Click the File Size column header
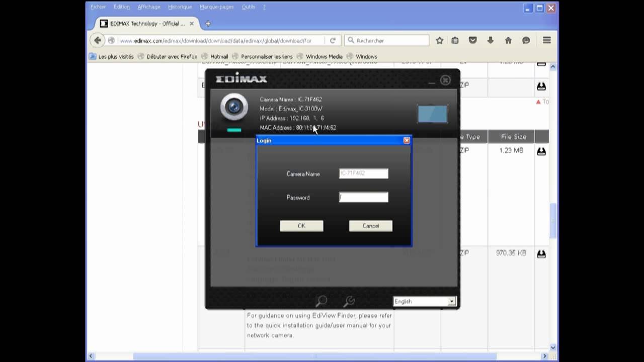The height and width of the screenshot is (362, 644). 513,137
